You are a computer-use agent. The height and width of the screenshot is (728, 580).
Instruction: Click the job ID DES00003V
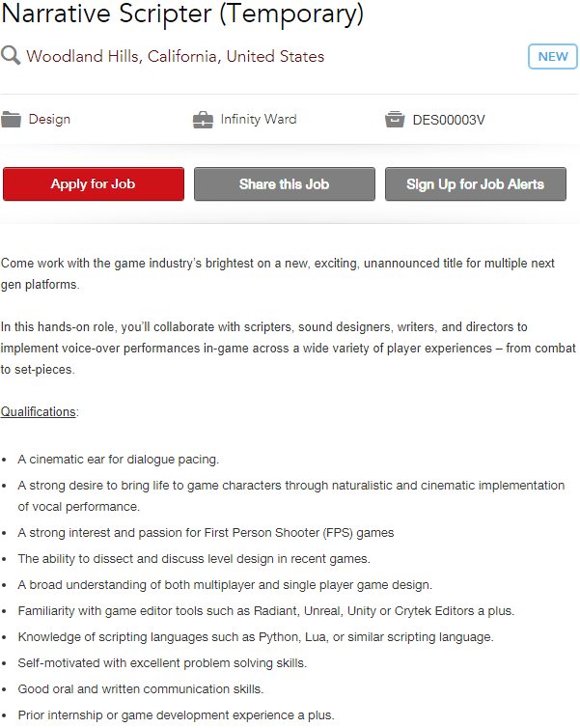(449, 120)
